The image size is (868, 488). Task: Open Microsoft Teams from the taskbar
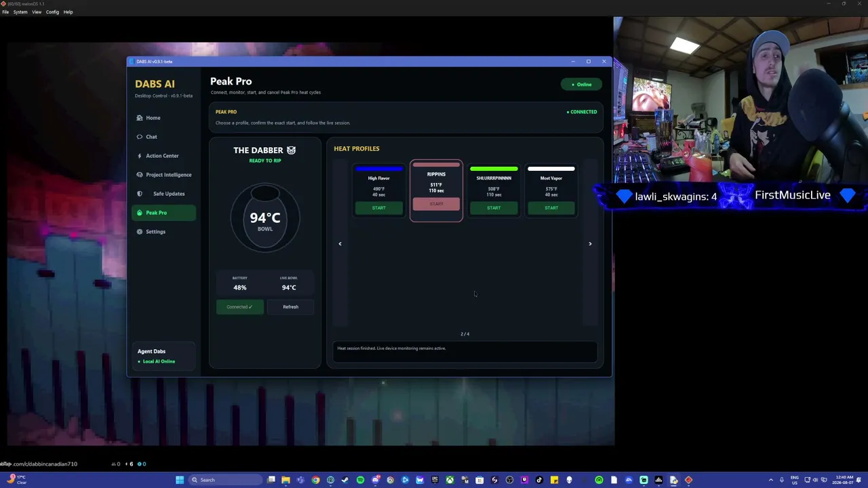[x=300, y=480]
